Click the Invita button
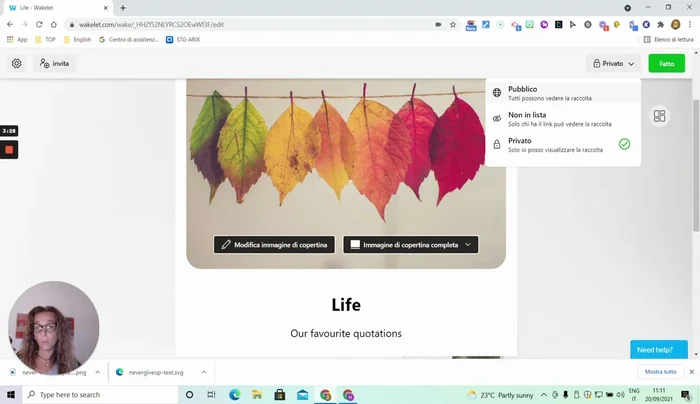Image resolution: width=700 pixels, height=404 pixels. [x=54, y=63]
